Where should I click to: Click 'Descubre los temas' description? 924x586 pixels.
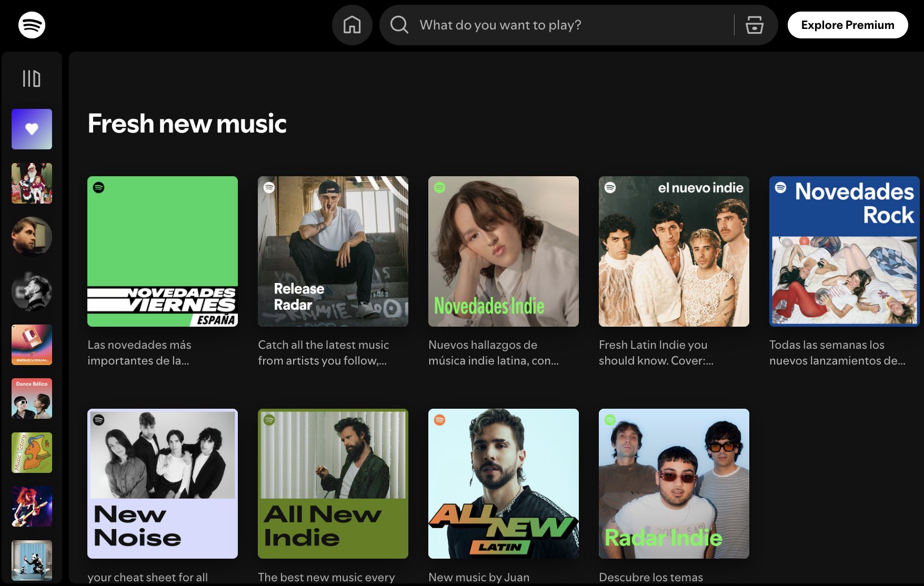651,577
